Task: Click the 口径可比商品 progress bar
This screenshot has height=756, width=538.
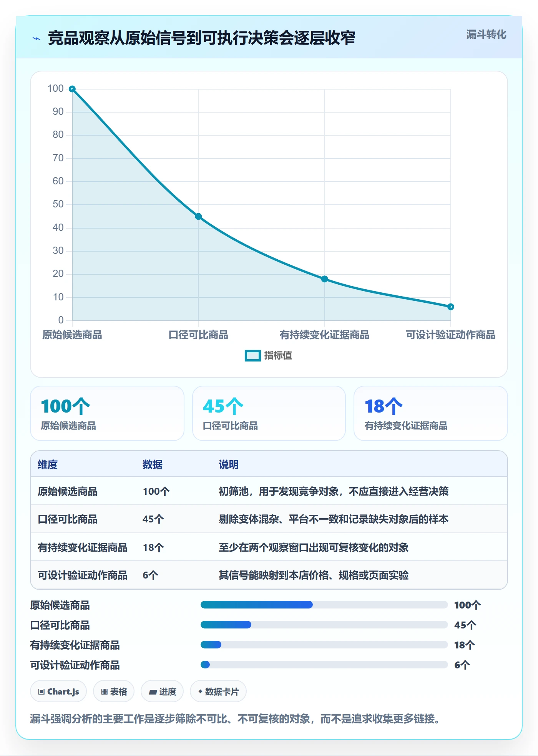Action: click(324, 625)
